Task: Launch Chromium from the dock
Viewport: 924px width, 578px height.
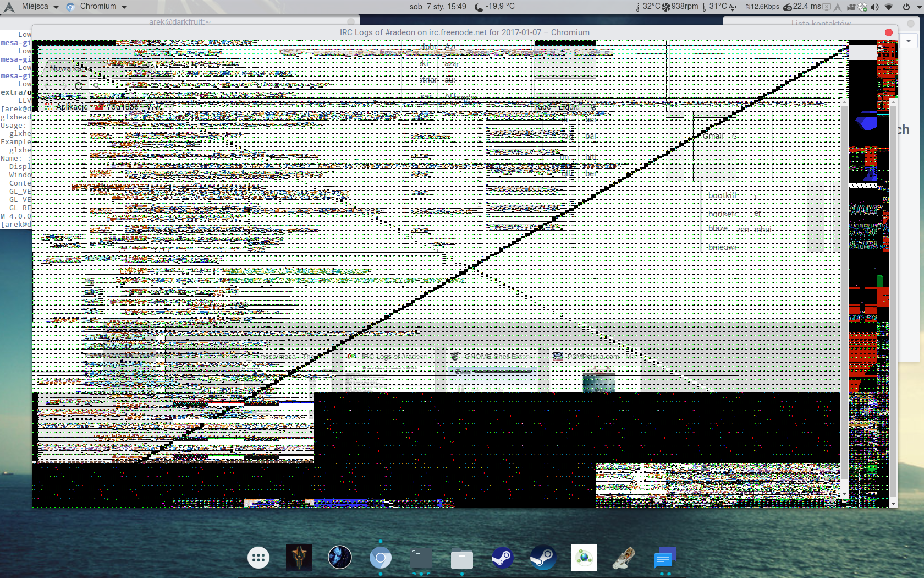Action: point(380,558)
